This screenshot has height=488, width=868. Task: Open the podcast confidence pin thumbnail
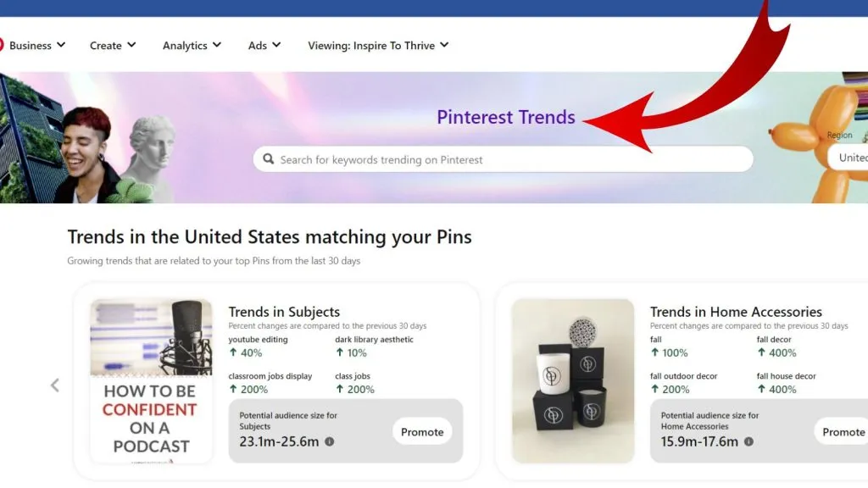pyautogui.click(x=151, y=380)
